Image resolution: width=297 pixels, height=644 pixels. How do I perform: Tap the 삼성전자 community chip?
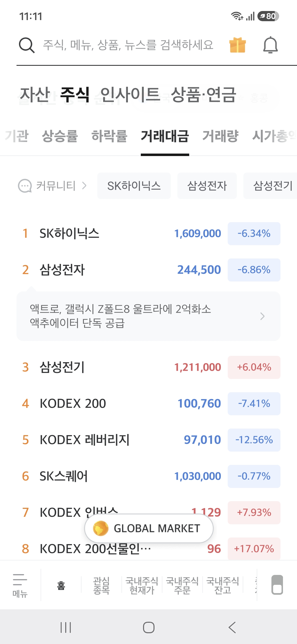tap(207, 186)
